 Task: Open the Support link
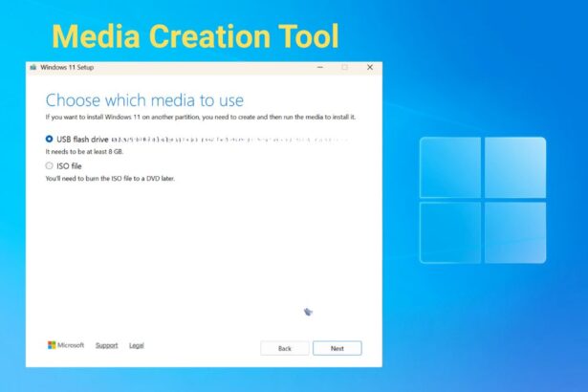click(106, 345)
